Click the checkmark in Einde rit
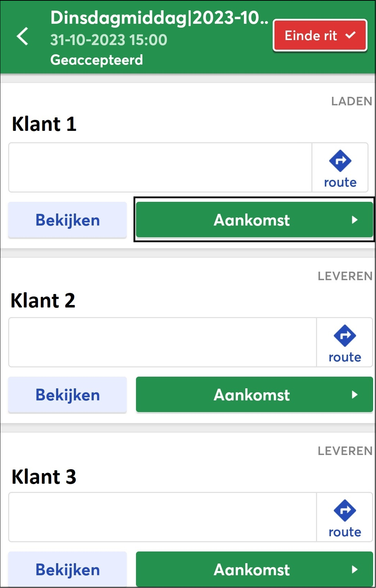This screenshot has height=588, width=376. (350, 35)
